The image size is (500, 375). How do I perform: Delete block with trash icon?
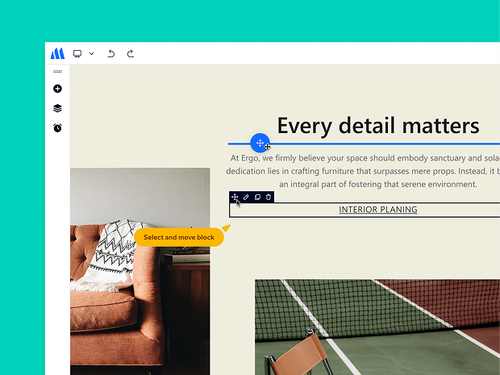[x=268, y=197]
